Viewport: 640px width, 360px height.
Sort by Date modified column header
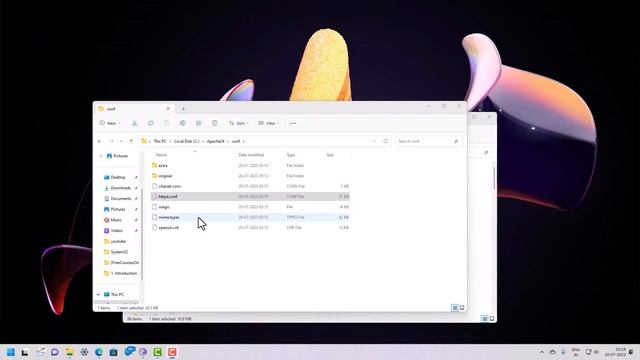coord(251,155)
